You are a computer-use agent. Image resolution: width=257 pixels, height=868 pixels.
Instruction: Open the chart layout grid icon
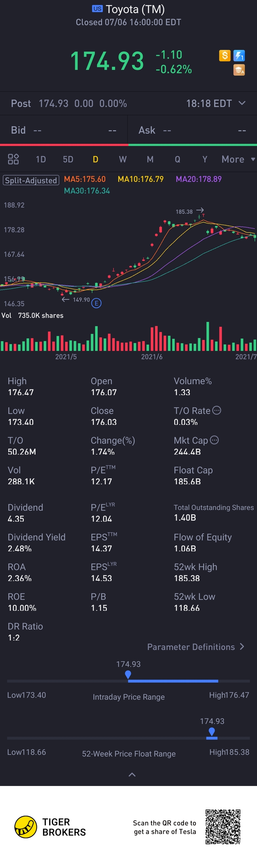coord(13,159)
